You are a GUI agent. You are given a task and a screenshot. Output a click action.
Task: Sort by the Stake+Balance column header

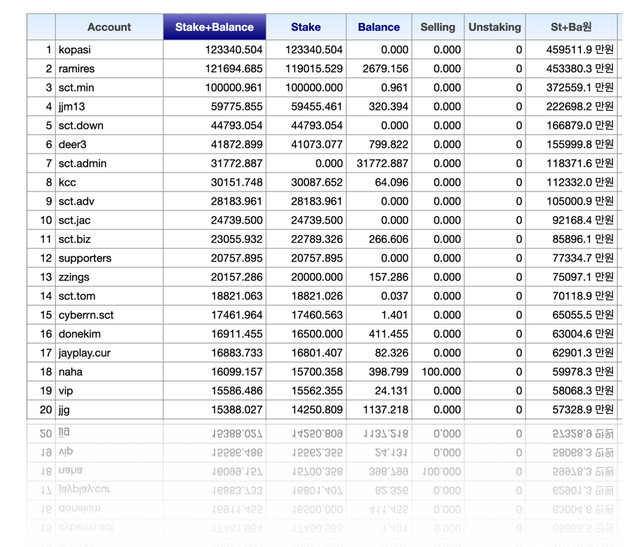(x=215, y=27)
